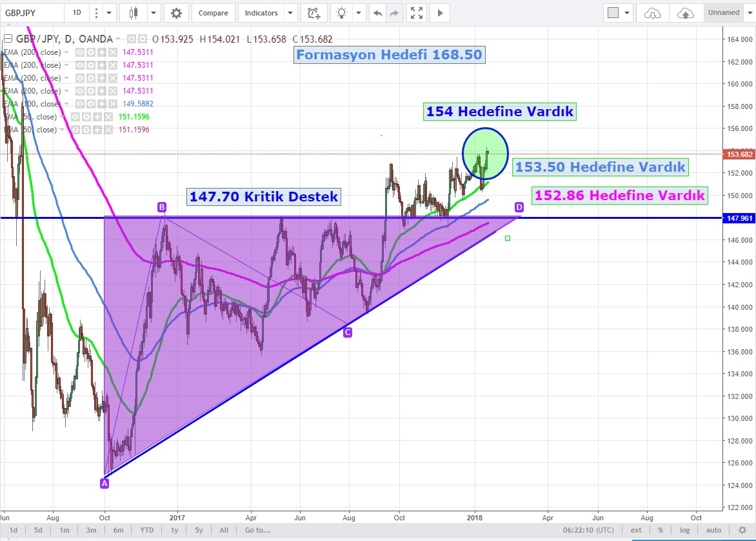Viewport: 756px width, 541px height.
Task: Click the Go to... date button
Action: click(x=257, y=530)
